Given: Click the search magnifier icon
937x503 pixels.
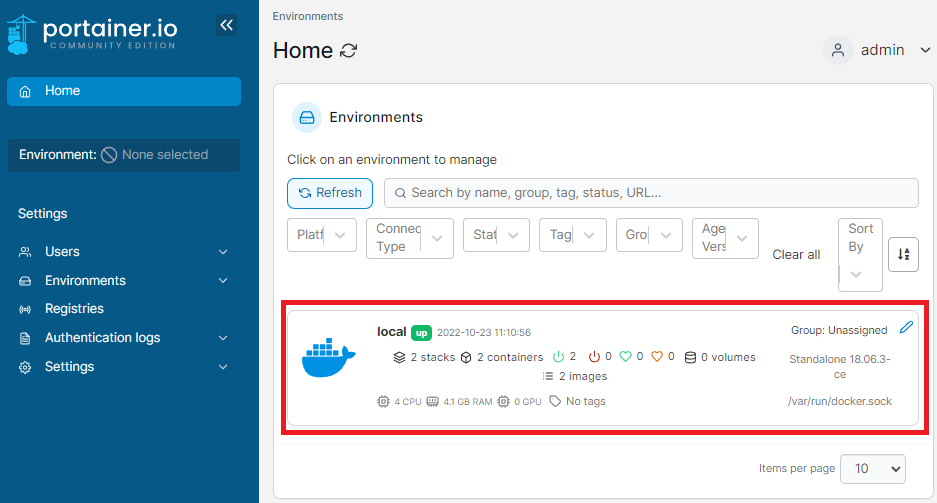Looking at the screenshot, I should [400, 193].
